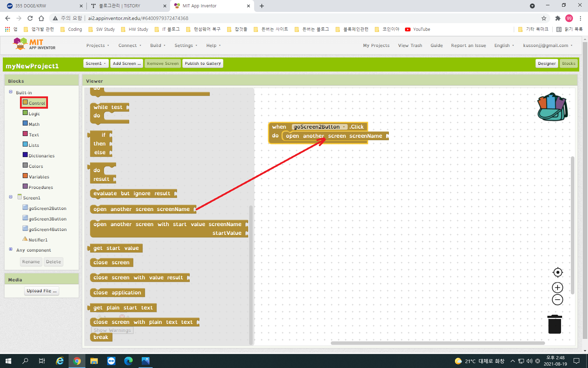Viewport: 588px width, 368px height.
Task: Click Publish to Gallery
Action: [203, 63]
